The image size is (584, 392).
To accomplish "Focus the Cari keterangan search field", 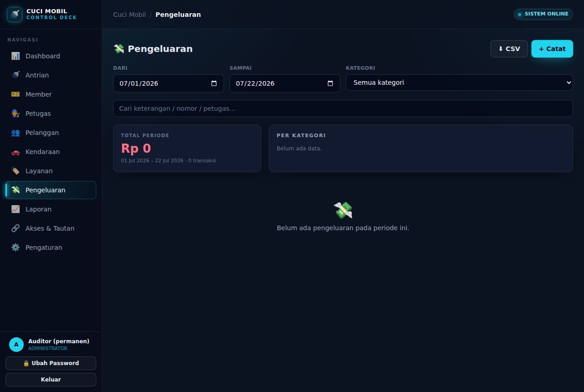I will pos(343,108).
